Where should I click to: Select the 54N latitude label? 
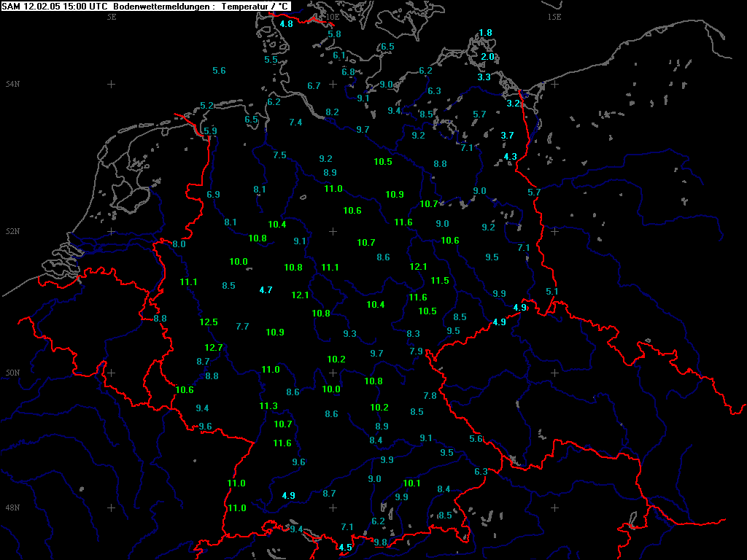point(12,84)
